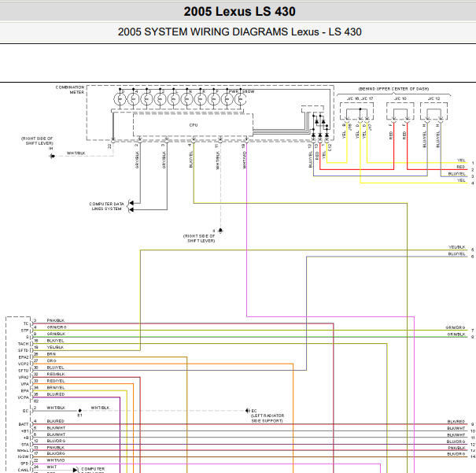This screenshot has width=476, height=473.
Task: Click the 'PWR' indicator lamp label
Action: [233, 91]
